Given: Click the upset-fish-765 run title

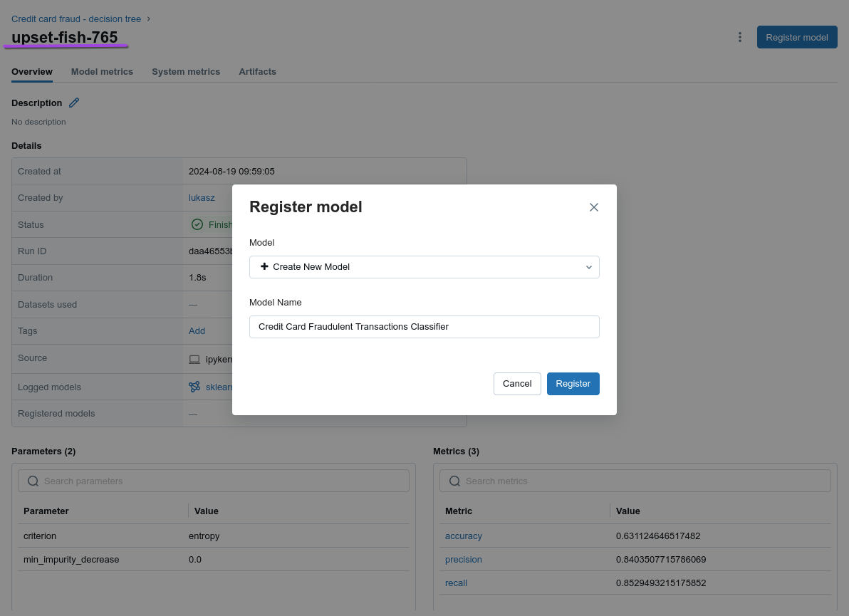Looking at the screenshot, I should [x=64, y=37].
